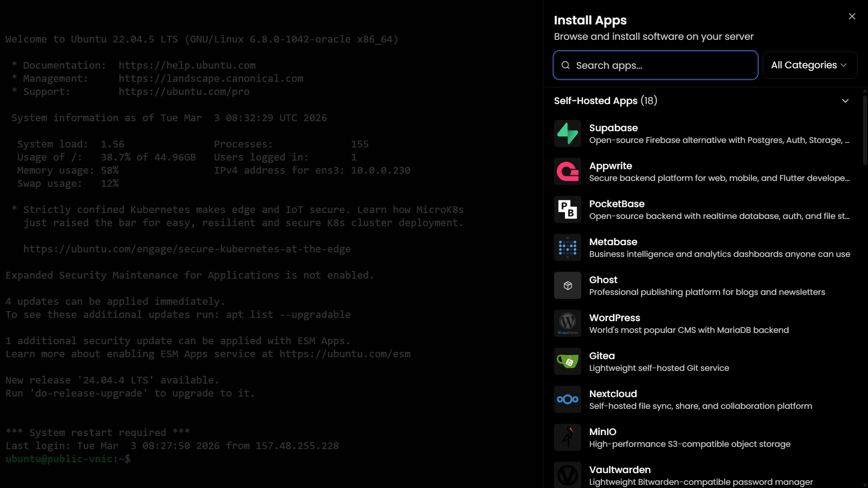Screen dimensions: 868x488
Task: Click the 'Memory usage: 58%' line
Action: pyautogui.click(x=68, y=170)
